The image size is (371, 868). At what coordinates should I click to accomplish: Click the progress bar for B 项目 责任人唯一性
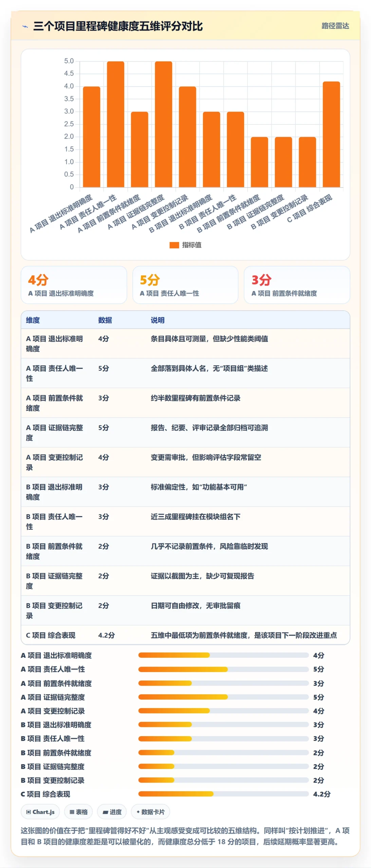pos(223,738)
